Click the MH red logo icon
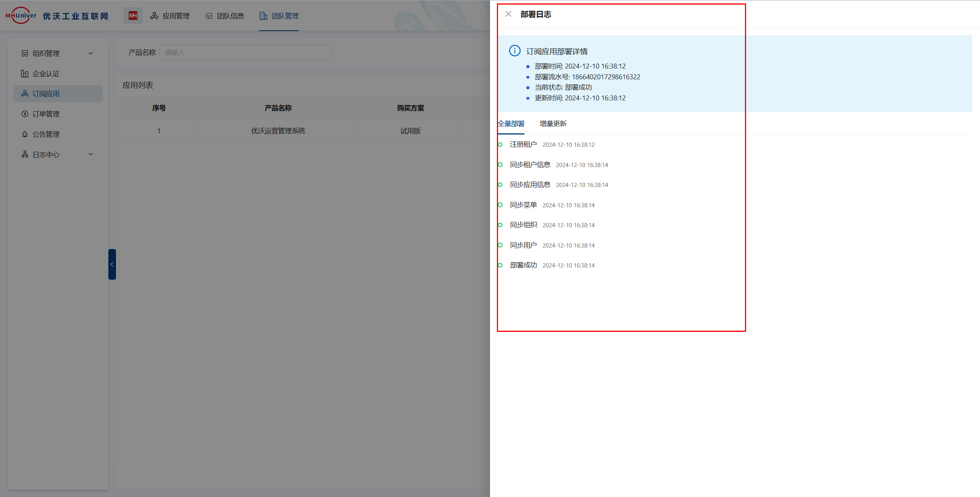Image resolution: width=980 pixels, height=497 pixels. tap(133, 16)
